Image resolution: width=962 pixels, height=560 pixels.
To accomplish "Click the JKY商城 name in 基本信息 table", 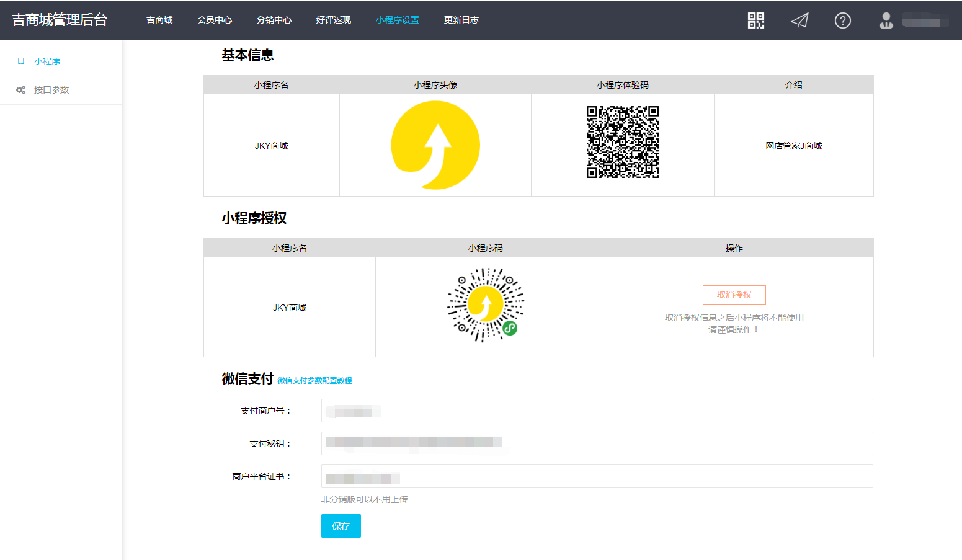I will click(272, 146).
